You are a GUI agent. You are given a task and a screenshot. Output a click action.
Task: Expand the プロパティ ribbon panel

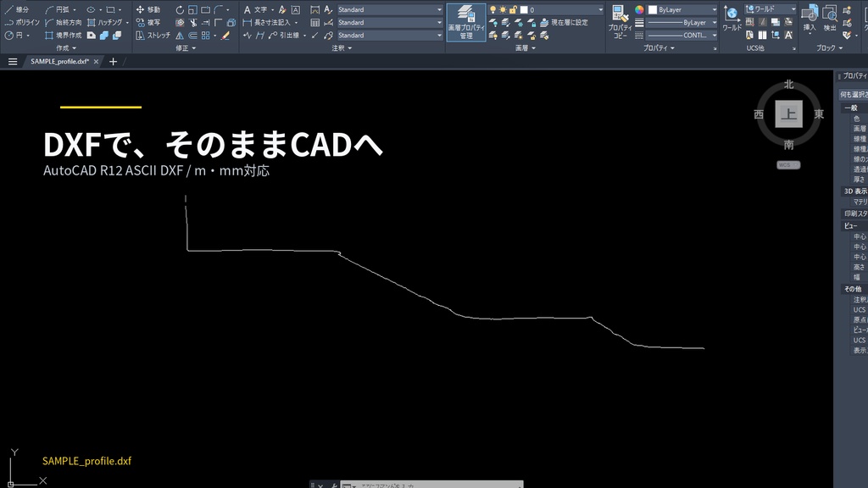(659, 48)
